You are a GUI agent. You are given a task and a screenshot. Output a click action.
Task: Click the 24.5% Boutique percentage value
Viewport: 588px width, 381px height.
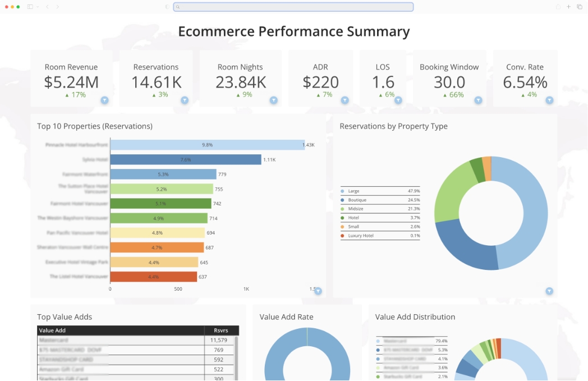pyautogui.click(x=414, y=200)
